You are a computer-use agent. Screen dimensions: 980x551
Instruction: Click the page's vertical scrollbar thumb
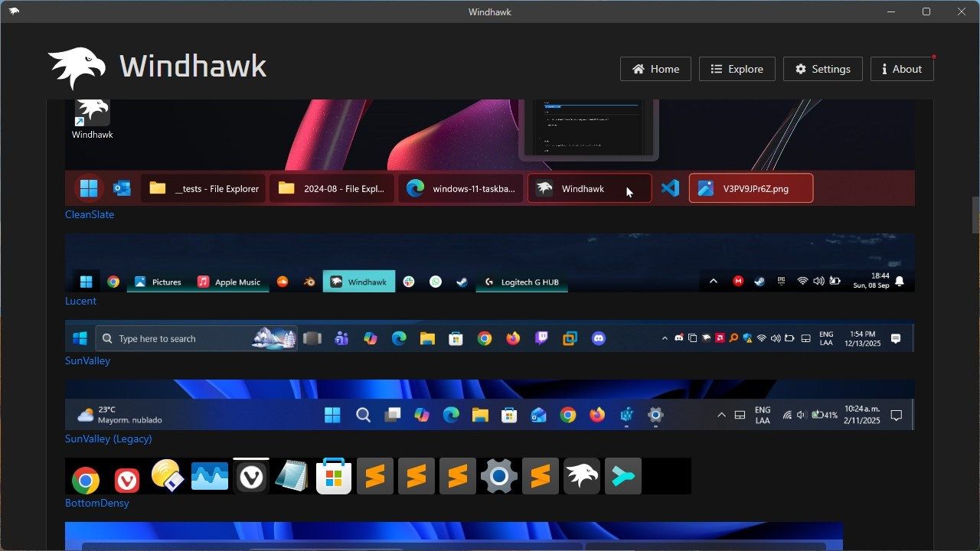point(975,215)
